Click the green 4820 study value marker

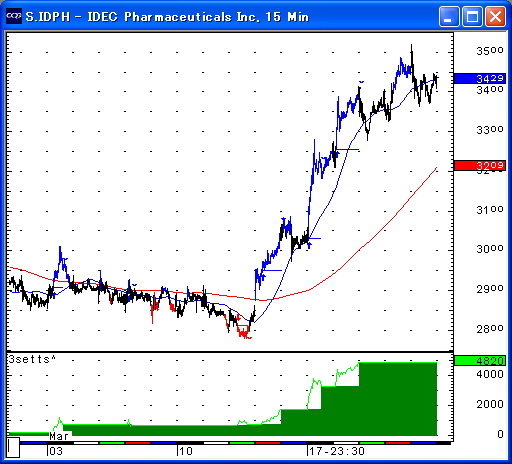point(480,361)
